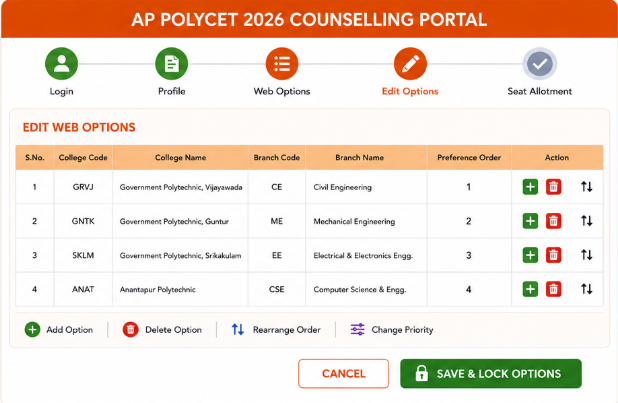Open the Seat Allotment checkmark step

pyautogui.click(x=540, y=63)
